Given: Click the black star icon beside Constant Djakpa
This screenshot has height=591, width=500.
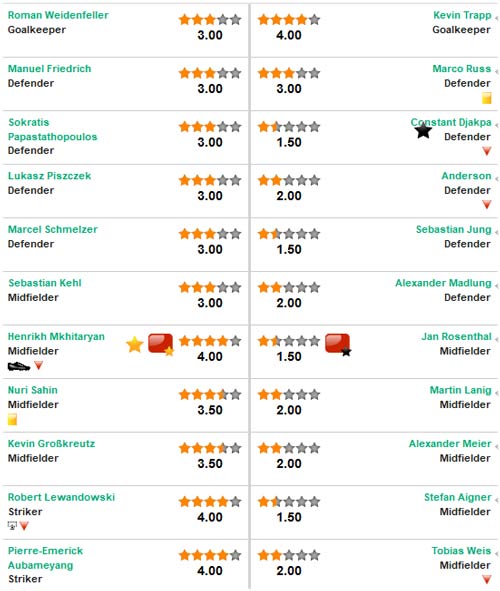Looking at the screenshot, I should pyautogui.click(x=423, y=131).
